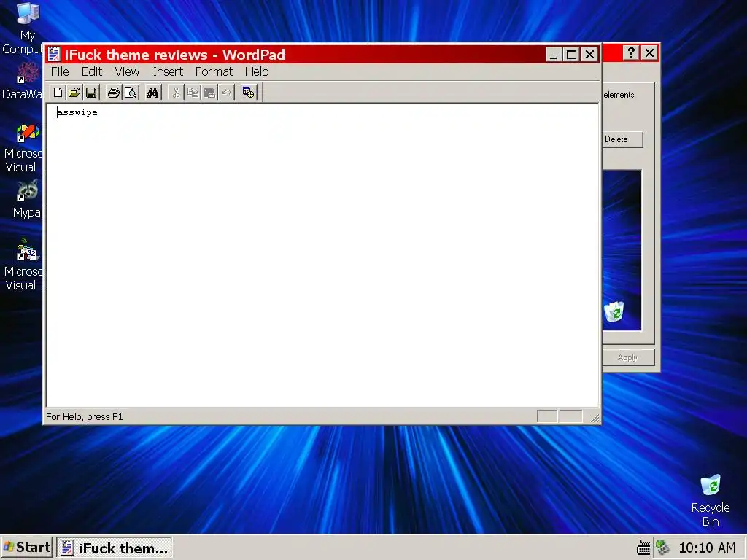
Task: Click the Undo arrow icon
Action: click(226, 93)
